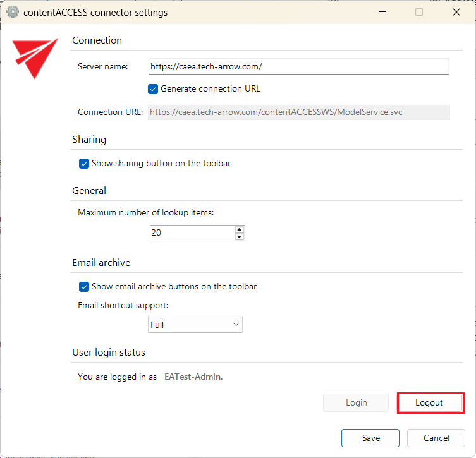This screenshot has height=458, width=476.
Task: Click the greyed-out Login button
Action: pos(356,403)
